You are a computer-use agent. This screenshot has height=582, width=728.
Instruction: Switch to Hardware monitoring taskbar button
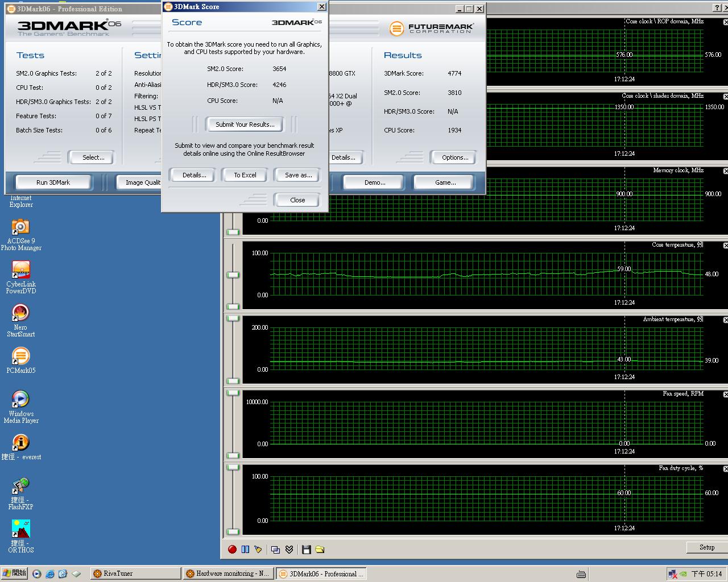229,573
